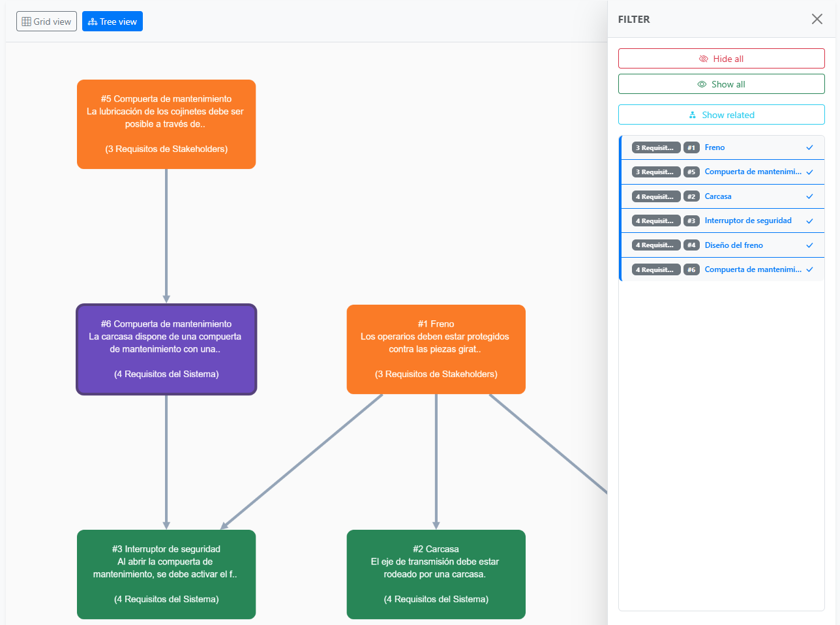The height and width of the screenshot is (625, 840).
Task: Toggle checkmark for Interruptor de seguridad
Action: point(809,221)
